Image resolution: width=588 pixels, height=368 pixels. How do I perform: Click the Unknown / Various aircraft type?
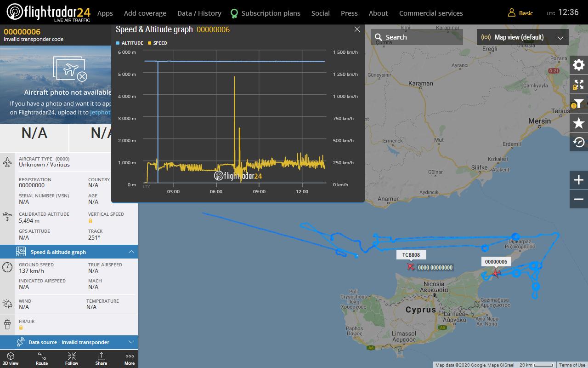coord(44,165)
